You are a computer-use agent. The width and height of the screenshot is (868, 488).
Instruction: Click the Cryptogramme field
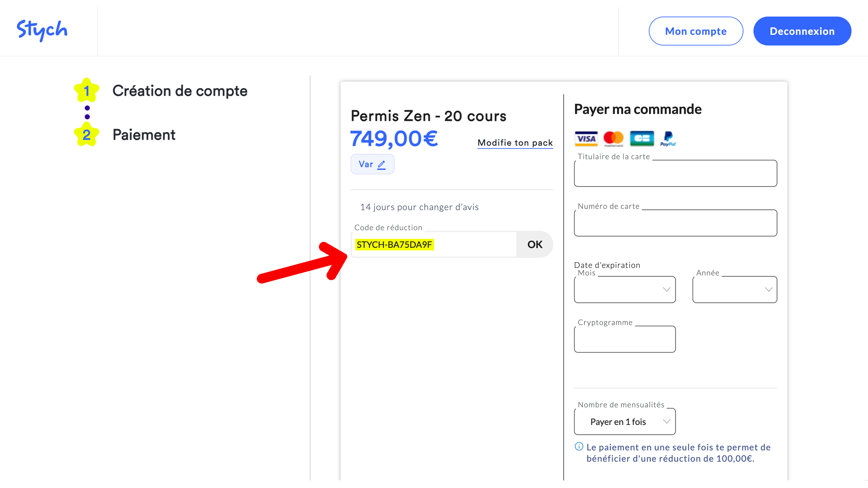coord(624,339)
